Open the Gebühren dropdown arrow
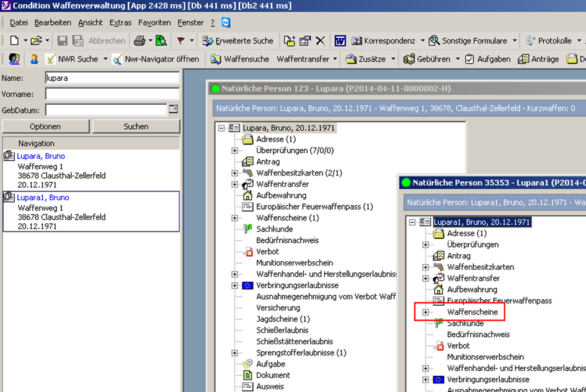This screenshot has height=392, width=586. (458, 59)
